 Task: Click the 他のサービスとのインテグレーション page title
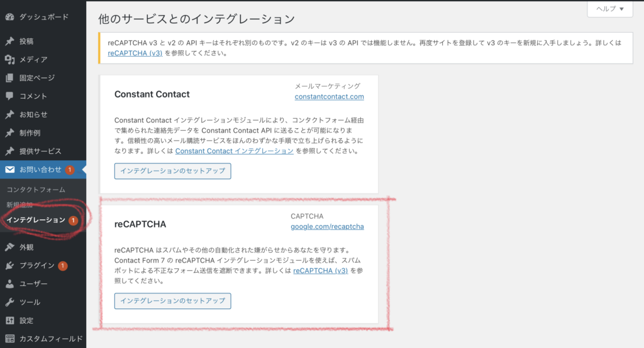tap(196, 19)
